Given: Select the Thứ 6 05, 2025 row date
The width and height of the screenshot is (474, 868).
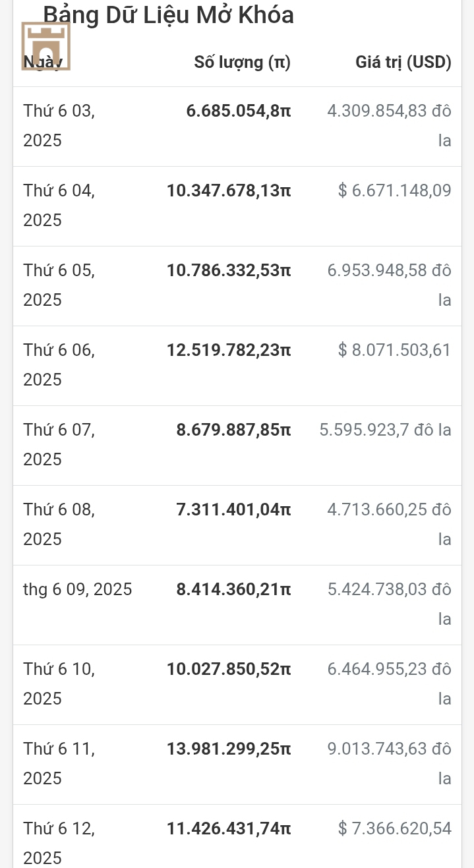Looking at the screenshot, I should [59, 285].
